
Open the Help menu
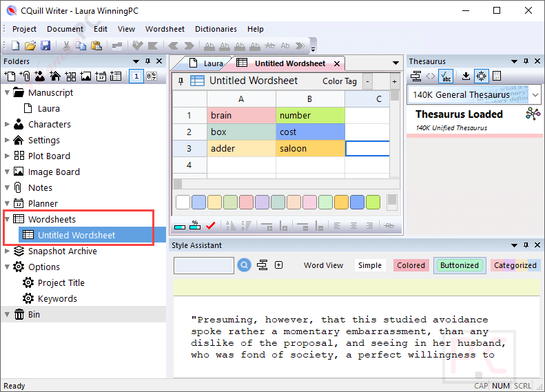click(x=256, y=29)
